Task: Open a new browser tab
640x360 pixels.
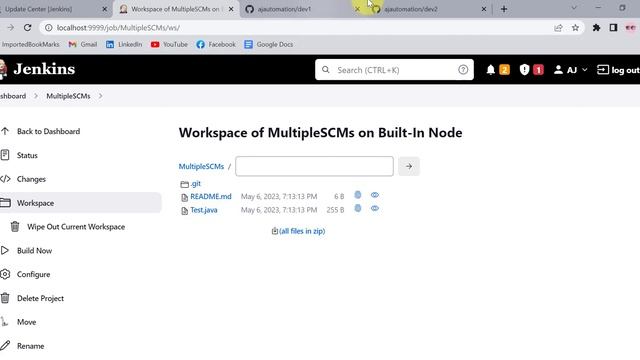Action: point(504,9)
